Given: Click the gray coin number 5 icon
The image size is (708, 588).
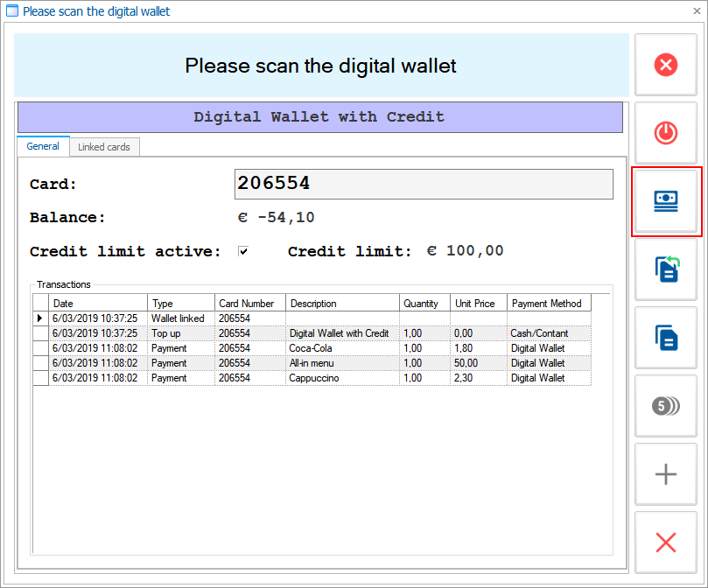Looking at the screenshot, I should (666, 406).
